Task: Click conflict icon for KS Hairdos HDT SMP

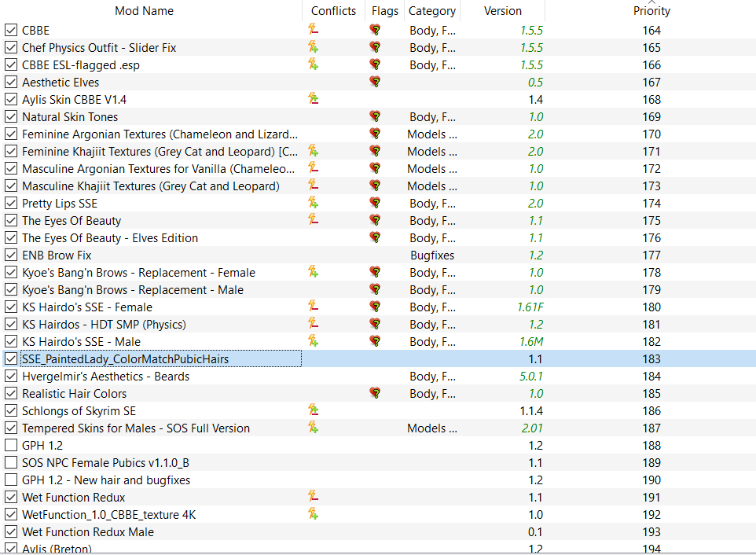Action: point(313,324)
